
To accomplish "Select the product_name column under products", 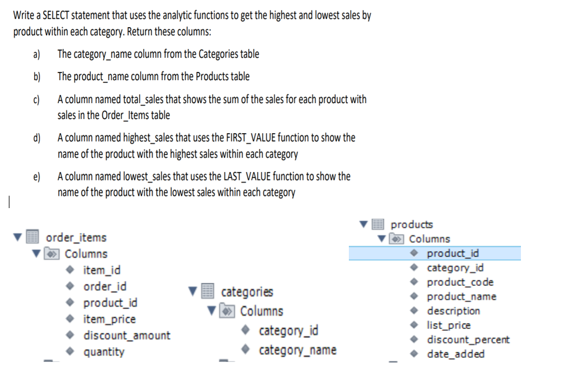I will click(460, 296).
